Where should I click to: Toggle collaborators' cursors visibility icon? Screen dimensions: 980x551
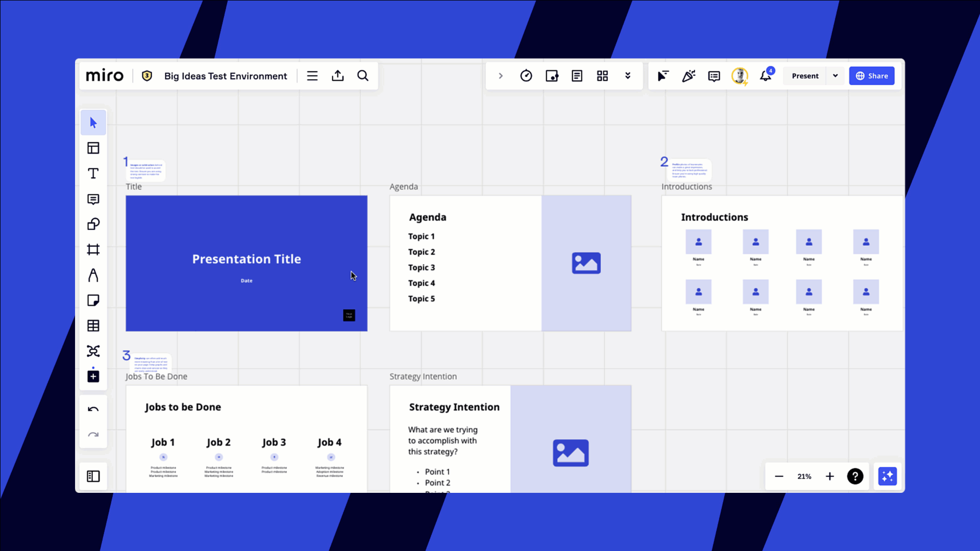pyautogui.click(x=663, y=76)
